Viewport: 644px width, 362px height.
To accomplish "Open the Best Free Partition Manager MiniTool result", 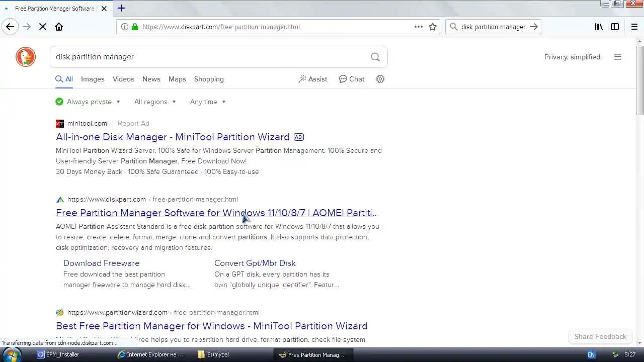I will 212,326.
